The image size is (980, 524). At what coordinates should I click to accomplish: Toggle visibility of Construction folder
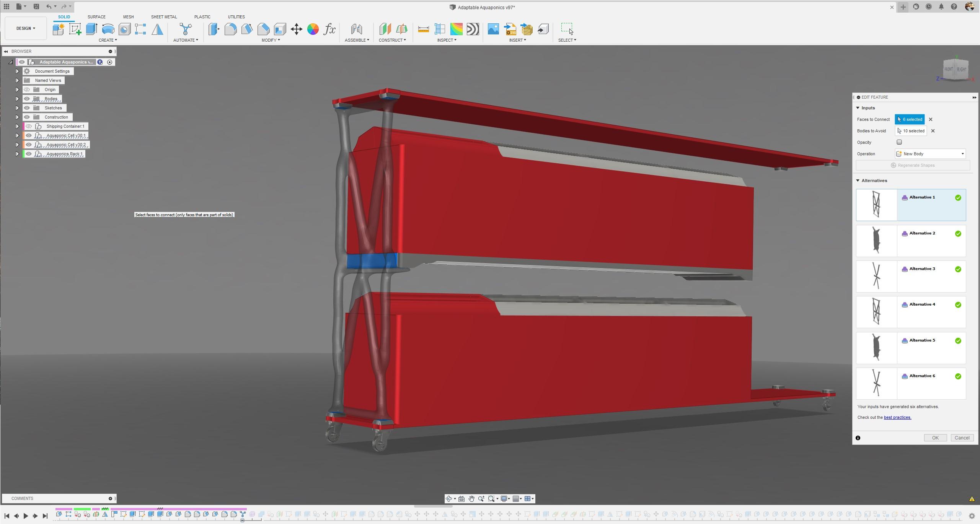(x=26, y=117)
